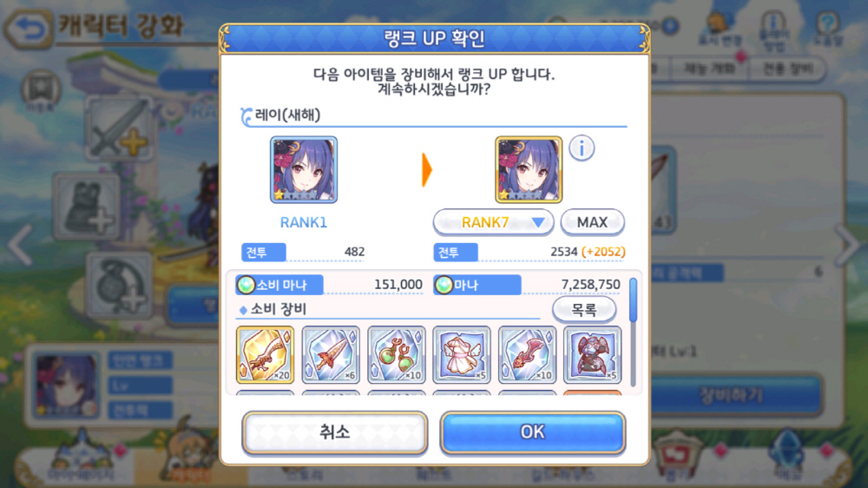The width and height of the screenshot is (868, 488).
Task: Tap the back arrow next to 캐릭터 강화
Action: 29,28
